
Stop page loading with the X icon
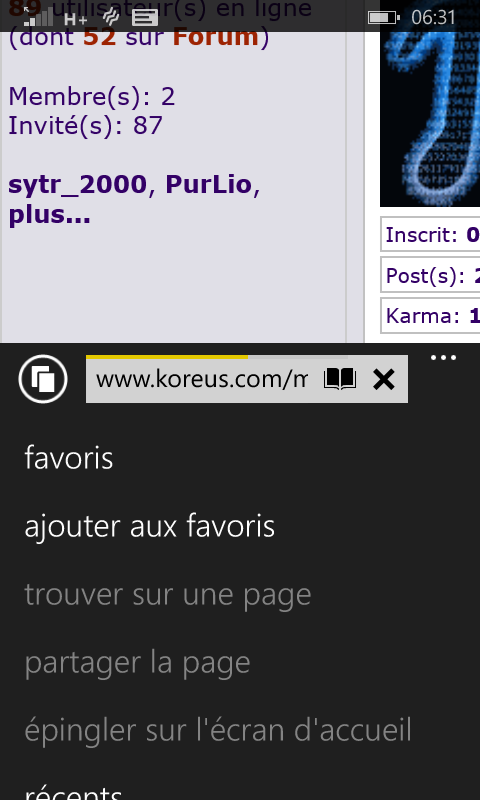384,380
